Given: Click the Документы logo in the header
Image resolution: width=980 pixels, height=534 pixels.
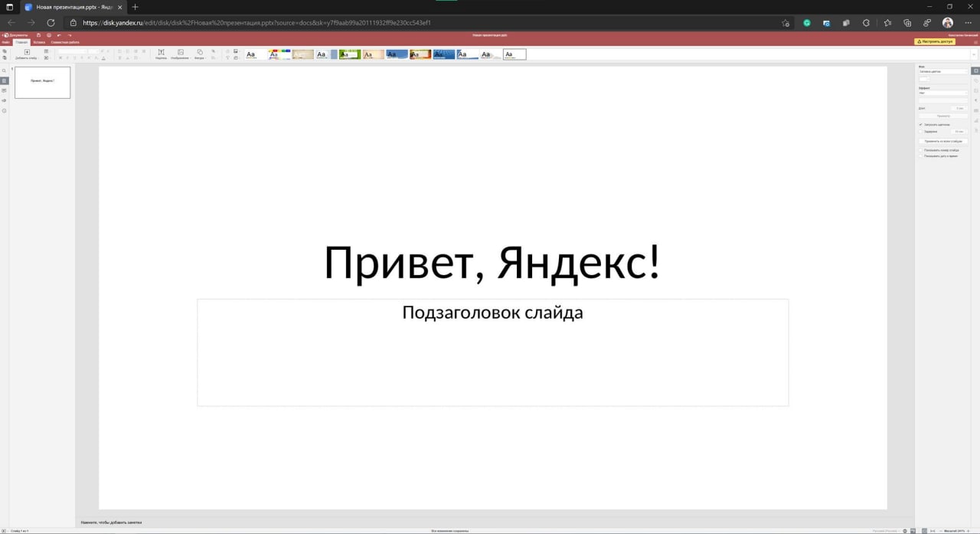Looking at the screenshot, I should [x=15, y=35].
